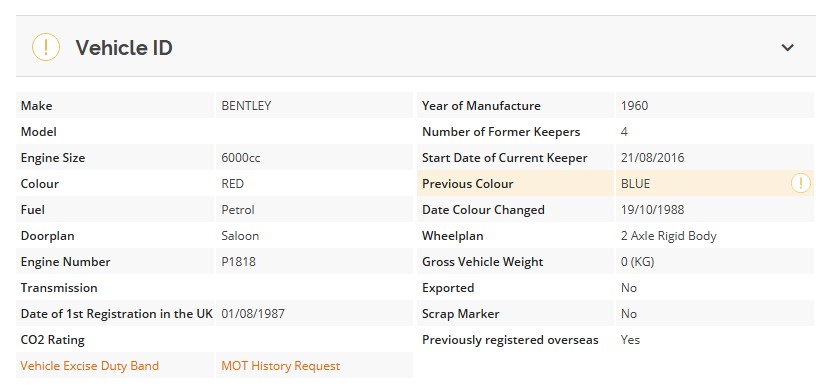Select the first registration date 01/08/1987

tap(253, 314)
